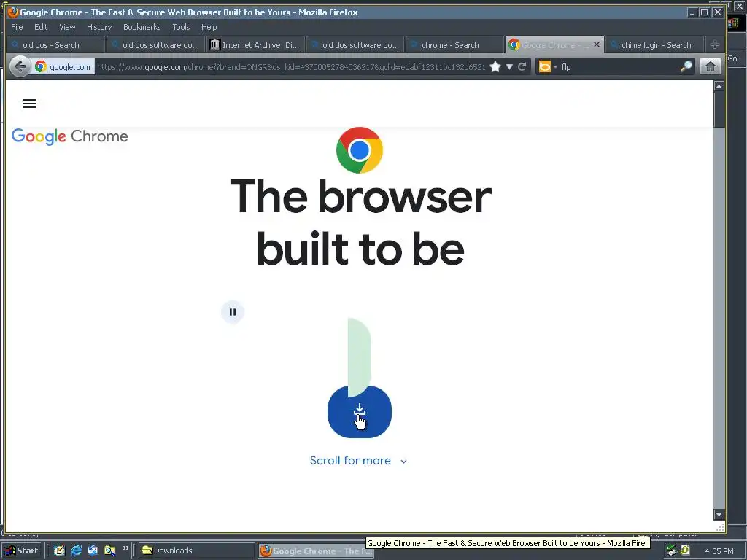Launch Internet Explorer from quick launch
Image resolution: width=747 pixels, height=560 pixels.
tap(76, 551)
